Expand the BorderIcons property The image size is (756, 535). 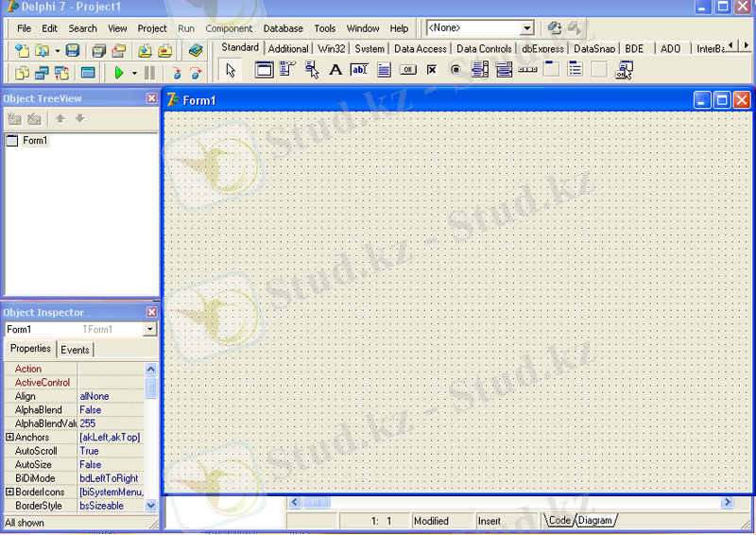(9, 492)
